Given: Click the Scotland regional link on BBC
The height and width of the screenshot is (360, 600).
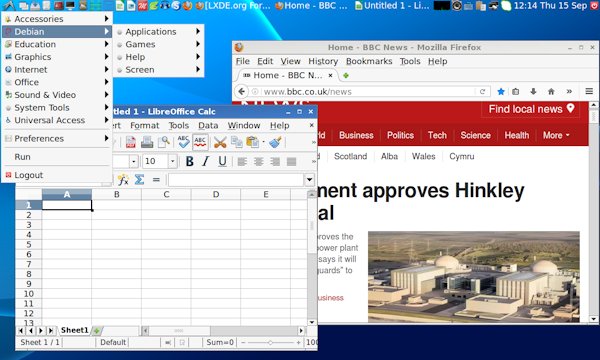Looking at the screenshot, I should [350, 156].
